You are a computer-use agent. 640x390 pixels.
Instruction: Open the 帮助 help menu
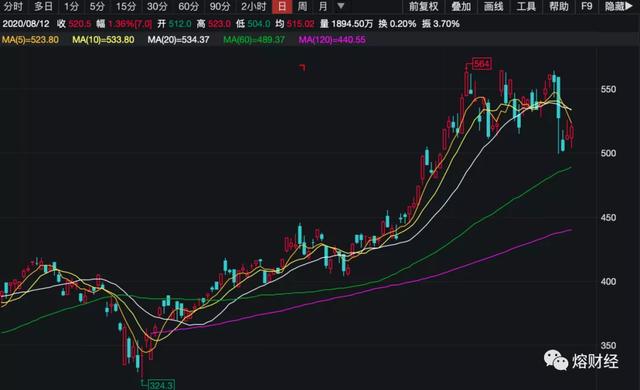click(559, 7)
